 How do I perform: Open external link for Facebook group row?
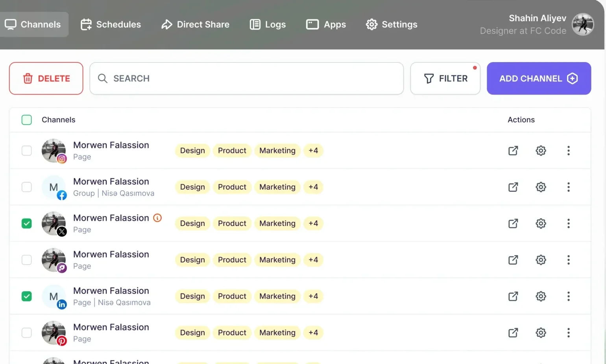click(x=513, y=187)
